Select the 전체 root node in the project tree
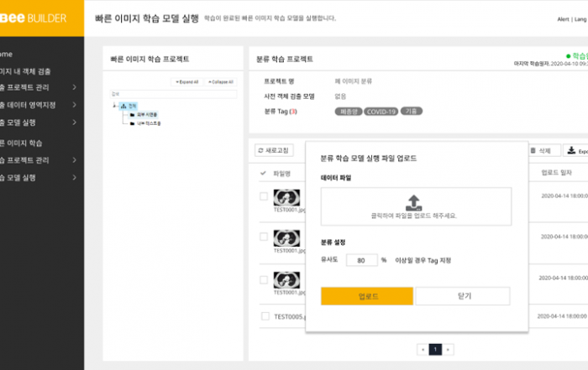The image size is (588, 370). click(x=129, y=106)
